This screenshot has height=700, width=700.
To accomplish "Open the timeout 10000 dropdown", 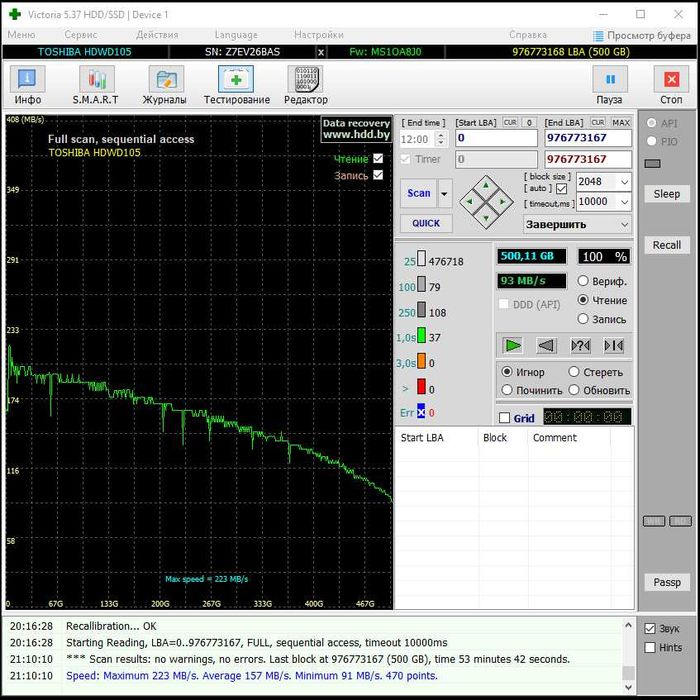I will [x=624, y=202].
